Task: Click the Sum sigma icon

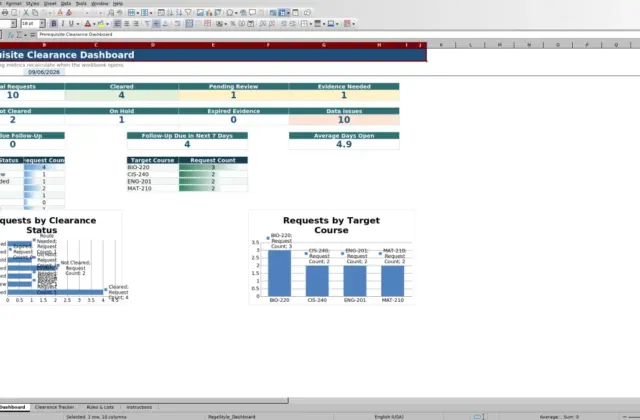Action: pos(19,35)
